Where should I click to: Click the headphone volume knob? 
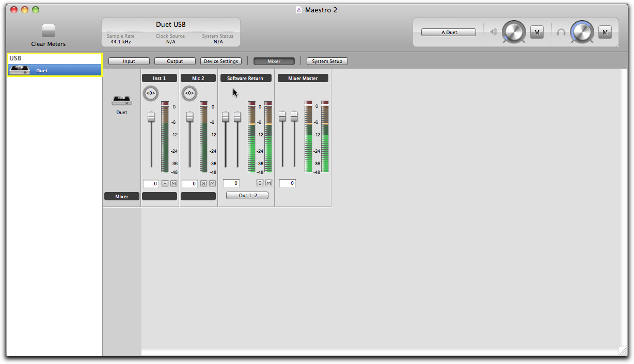tap(582, 32)
